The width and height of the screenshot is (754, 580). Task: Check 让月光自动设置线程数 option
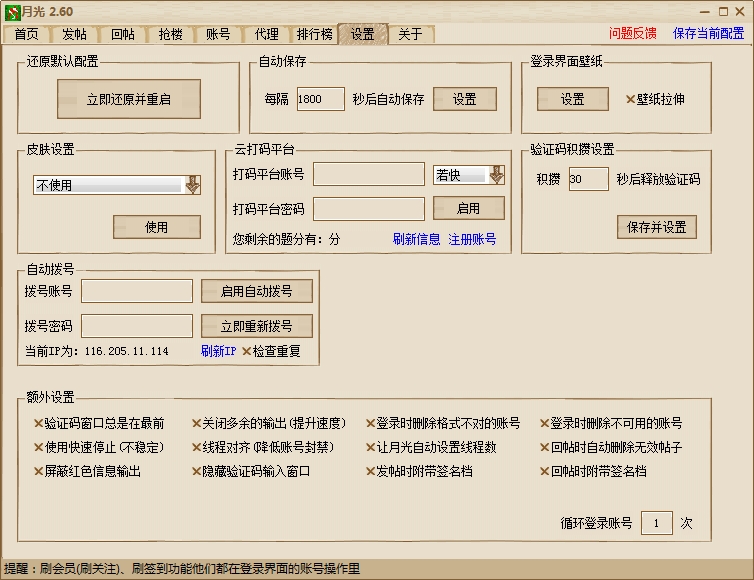(370, 448)
